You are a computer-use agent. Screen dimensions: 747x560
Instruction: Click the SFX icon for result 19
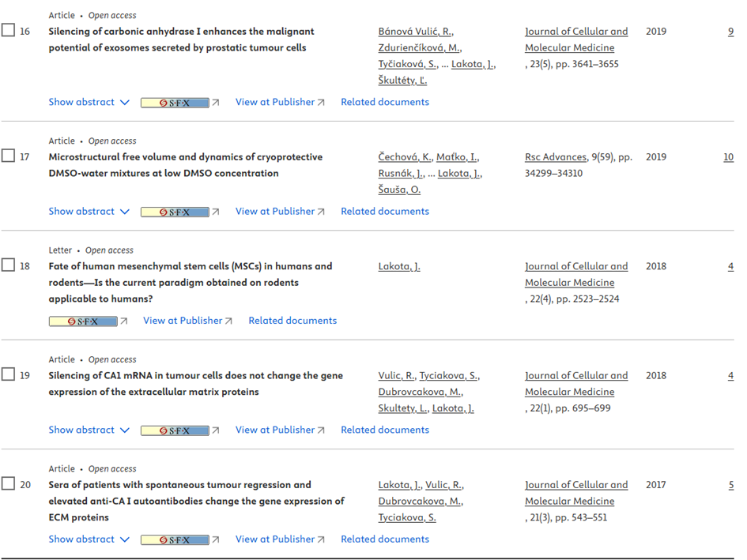click(x=175, y=430)
